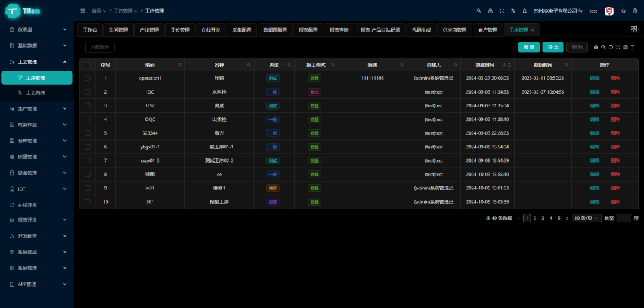Click the search icon in 编码 column header
Viewport: 644px width, 308px height.
click(179, 65)
